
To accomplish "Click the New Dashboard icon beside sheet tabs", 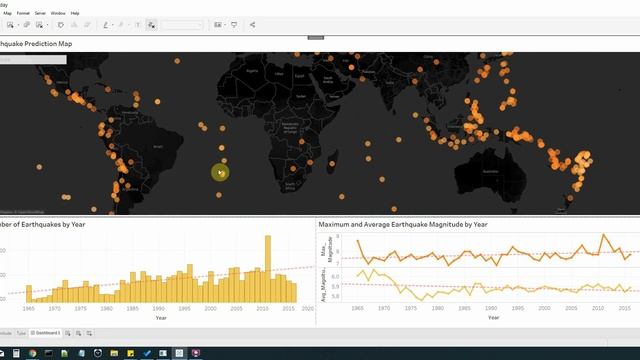I will point(78,333).
